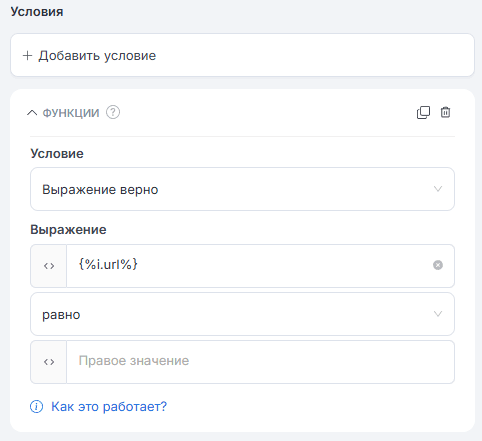
Task: Open the Выражение верно dropdown
Action: pyautogui.click(x=242, y=189)
